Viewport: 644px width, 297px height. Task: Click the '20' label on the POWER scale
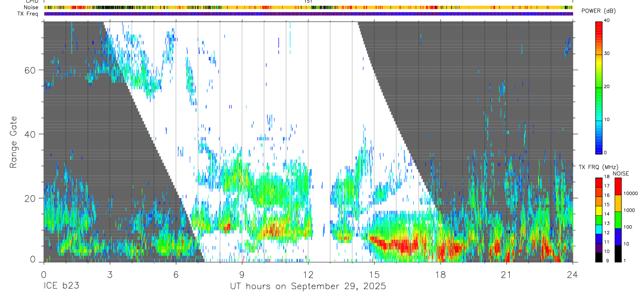click(607, 86)
